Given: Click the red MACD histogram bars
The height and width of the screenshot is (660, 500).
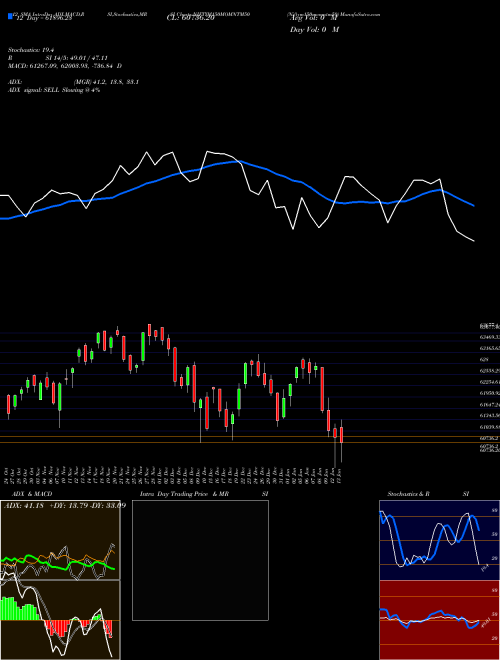Looking at the screenshot, I should tap(59, 627).
